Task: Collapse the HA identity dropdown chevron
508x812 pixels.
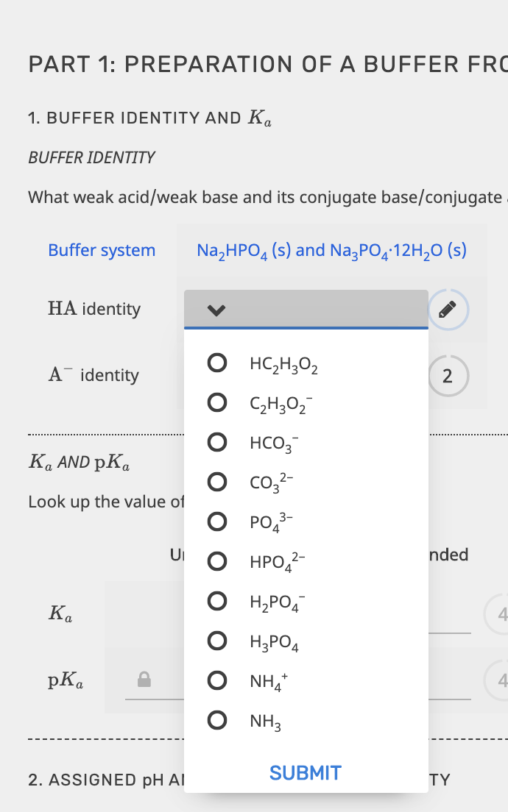Action: click(x=216, y=310)
